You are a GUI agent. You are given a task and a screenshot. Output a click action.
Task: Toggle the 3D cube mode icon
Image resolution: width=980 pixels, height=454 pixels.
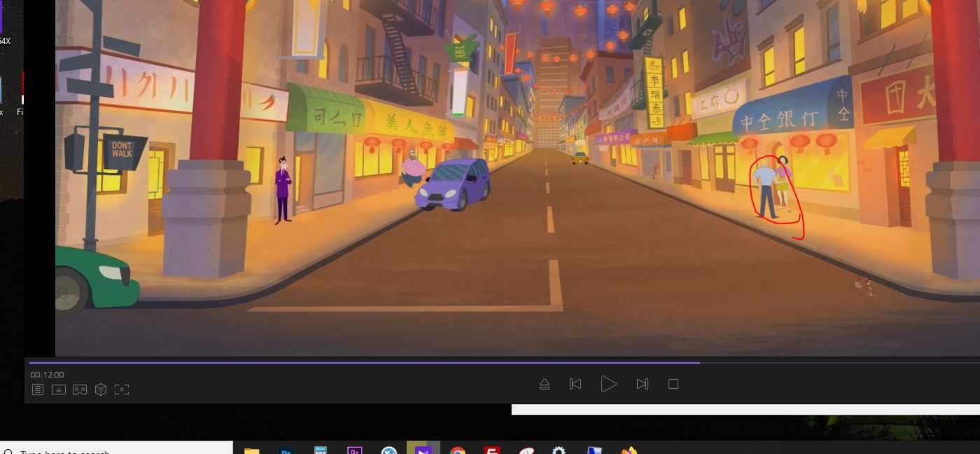pyautogui.click(x=101, y=390)
